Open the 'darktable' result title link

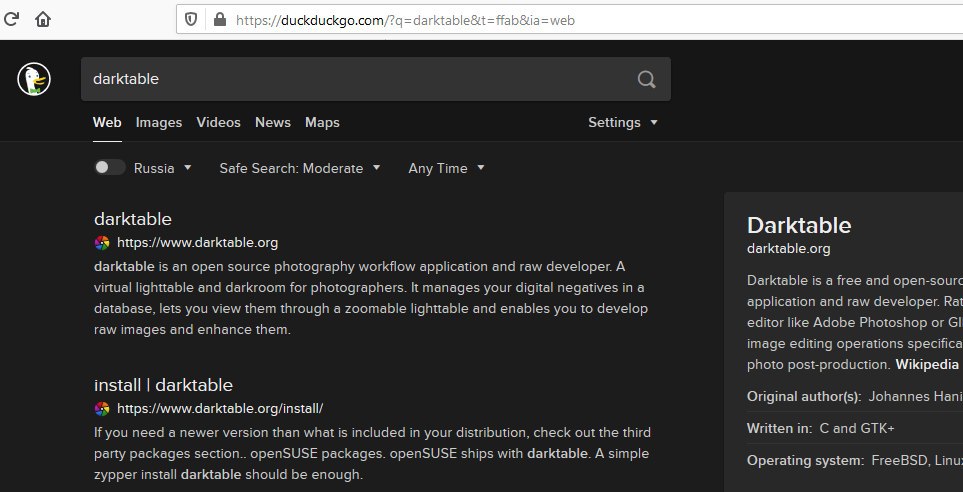[x=133, y=219]
